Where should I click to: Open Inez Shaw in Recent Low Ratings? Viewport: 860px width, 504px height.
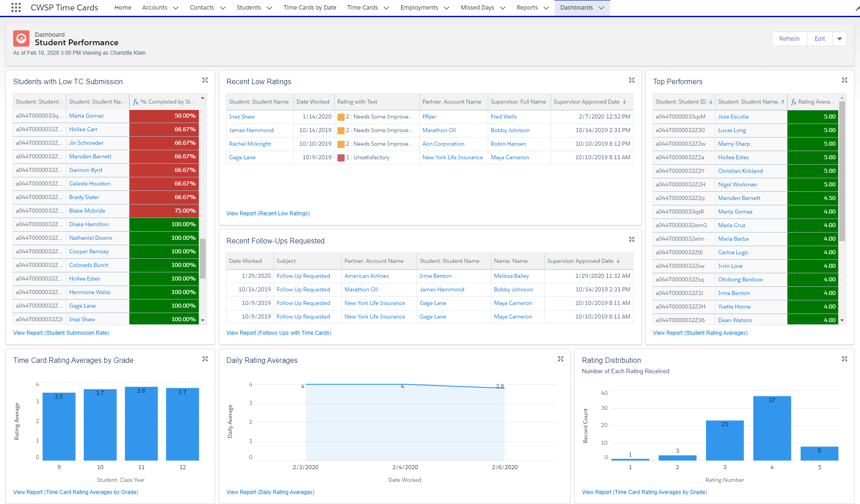[x=242, y=117]
